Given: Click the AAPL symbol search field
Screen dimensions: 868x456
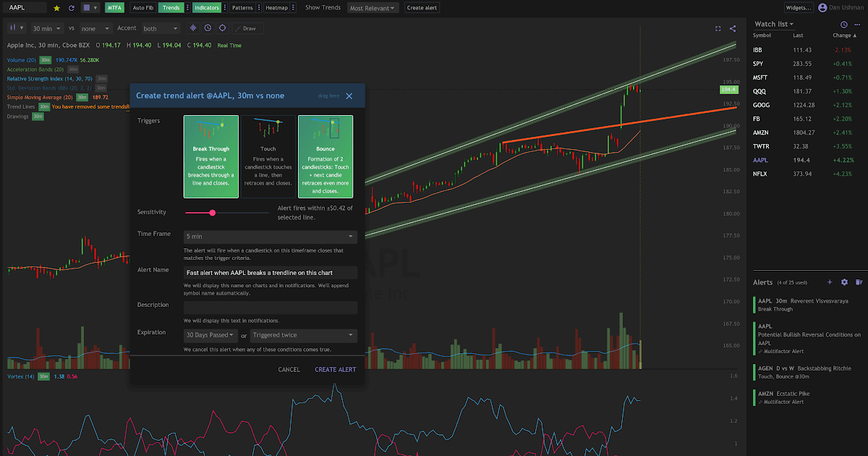Looking at the screenshot, I should point(26,8).
